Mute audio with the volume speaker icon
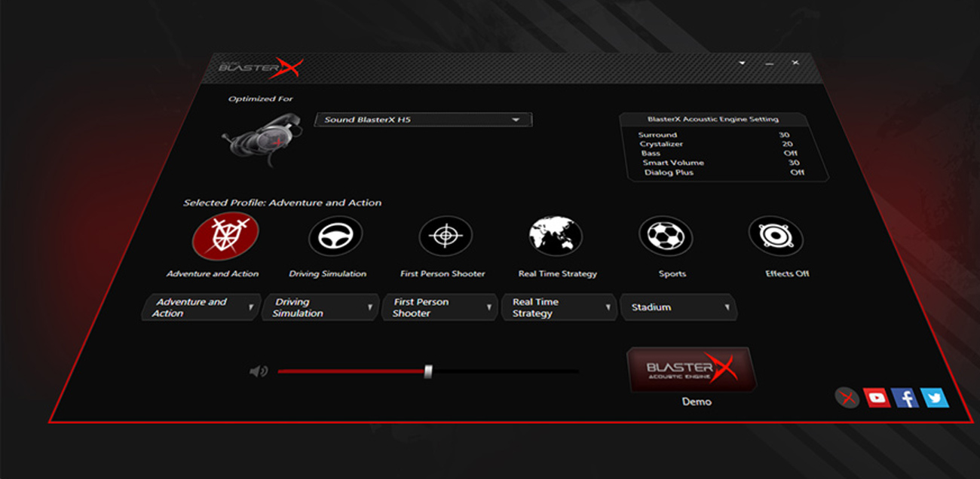This screenshot has width=980, height=479. tap(258, 371)
